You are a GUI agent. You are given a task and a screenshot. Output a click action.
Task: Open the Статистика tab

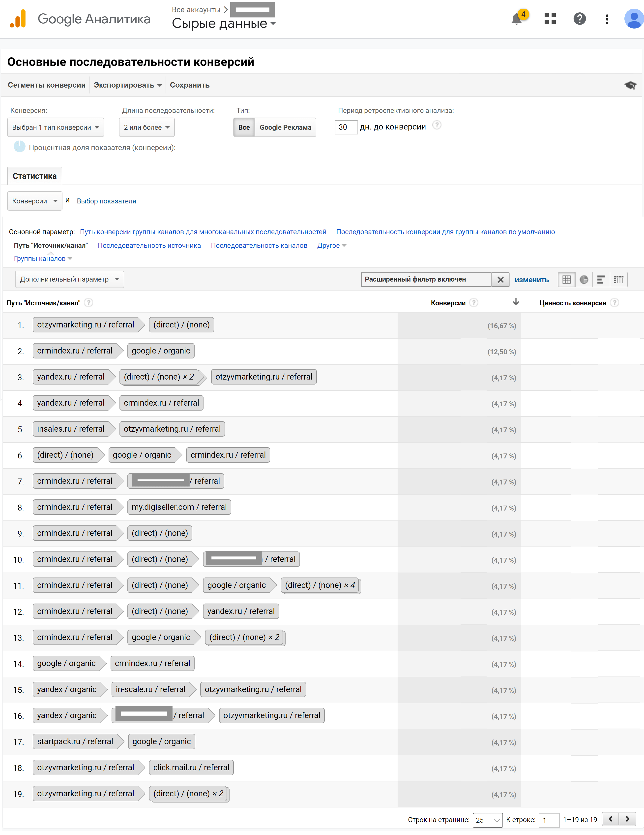click(35, 176)
